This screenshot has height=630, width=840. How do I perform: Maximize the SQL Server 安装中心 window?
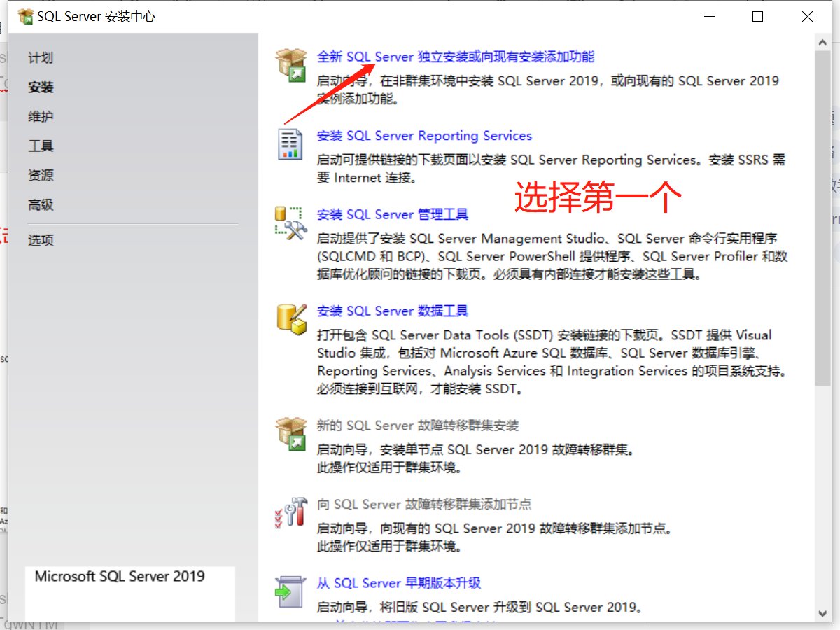(757, 17)
